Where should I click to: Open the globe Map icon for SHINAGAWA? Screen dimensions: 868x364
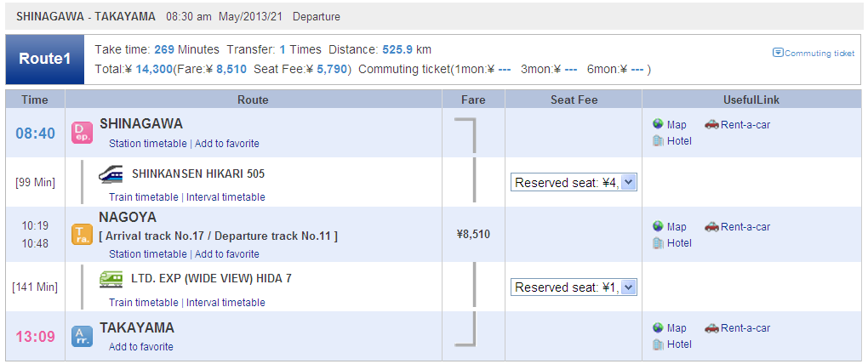pos(658,124)
